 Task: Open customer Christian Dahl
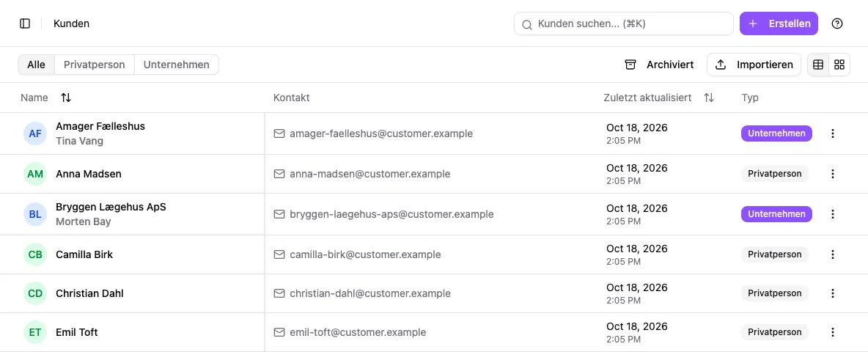(x=89, y=293)
